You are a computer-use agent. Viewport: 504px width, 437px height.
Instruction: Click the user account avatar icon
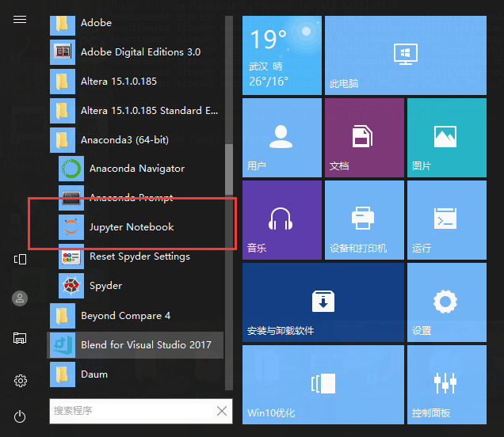click(20, 298)
